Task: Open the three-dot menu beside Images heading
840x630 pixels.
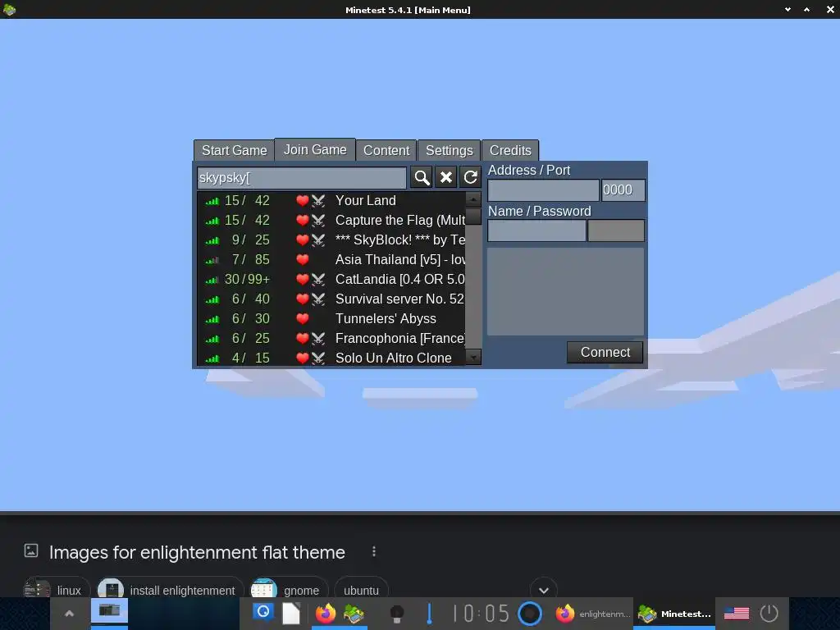Action: coord(374,551)
